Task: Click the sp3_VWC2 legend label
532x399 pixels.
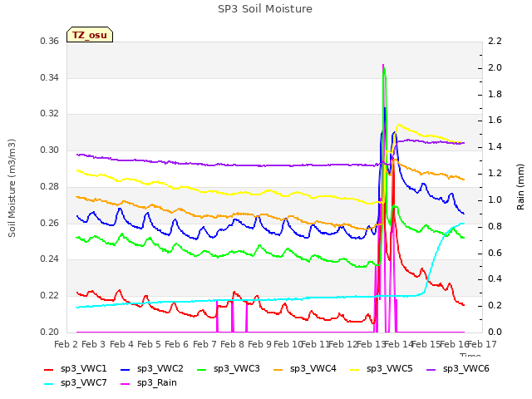Action: click(x=160, y=368)
